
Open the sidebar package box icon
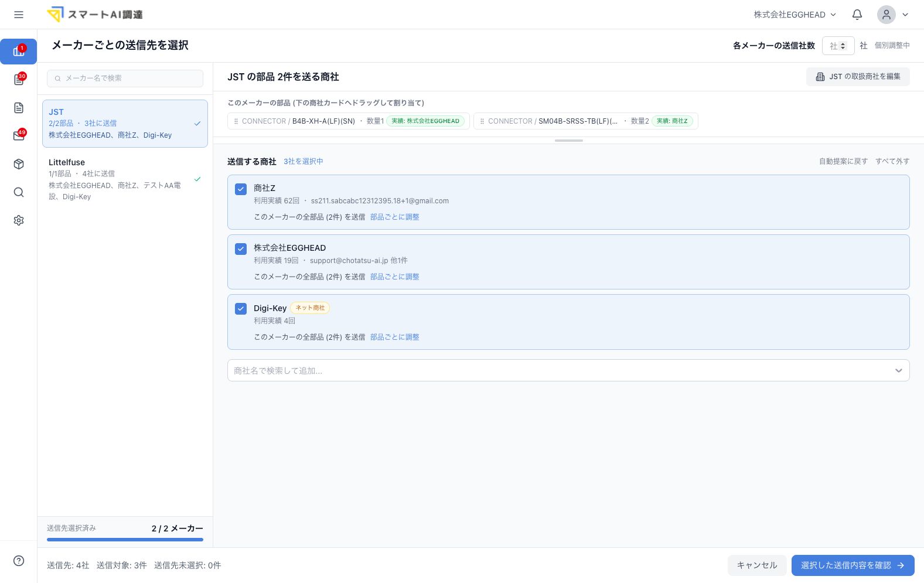coord(19,164)
